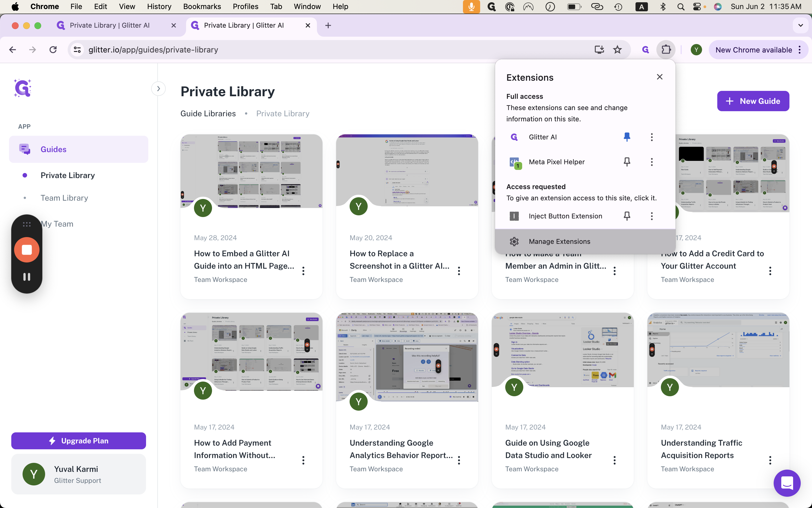
Task: Open options for Replace a Screenshot guide
Action: coord(459,271)
